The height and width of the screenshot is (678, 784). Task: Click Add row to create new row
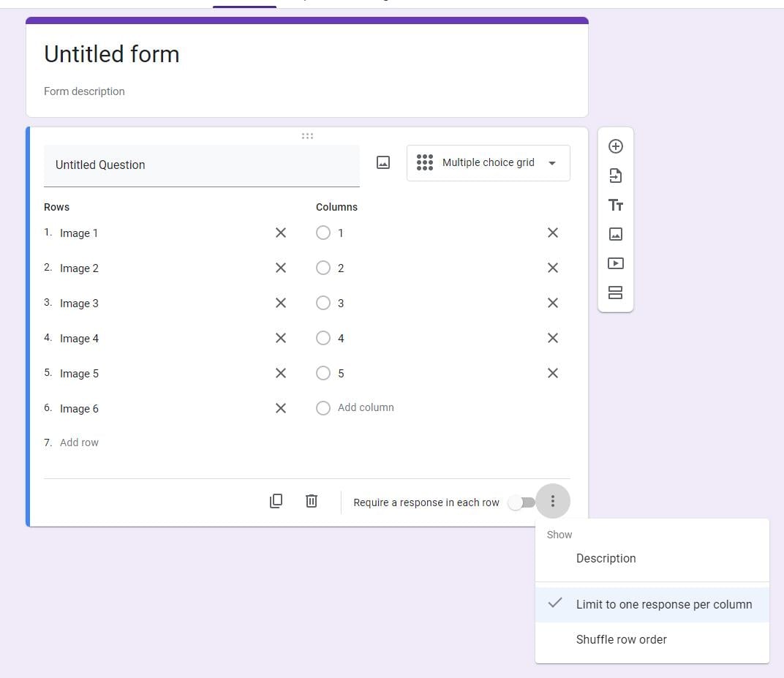79,442
